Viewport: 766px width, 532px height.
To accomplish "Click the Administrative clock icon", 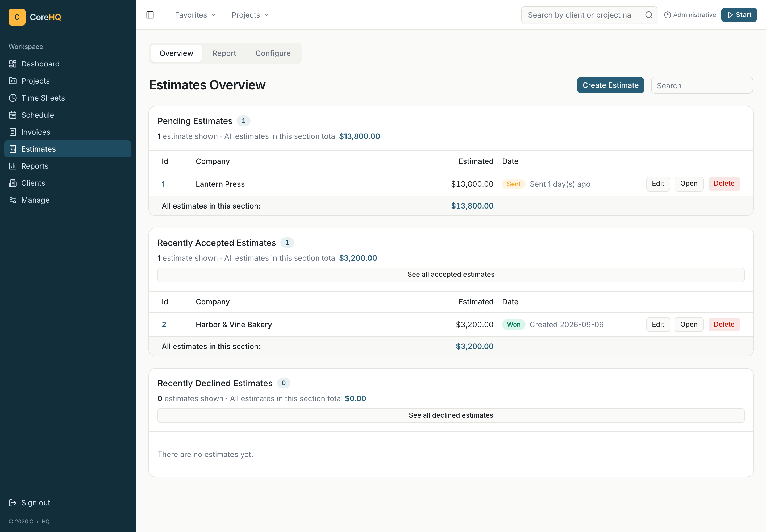I will [x=667, y=15].
